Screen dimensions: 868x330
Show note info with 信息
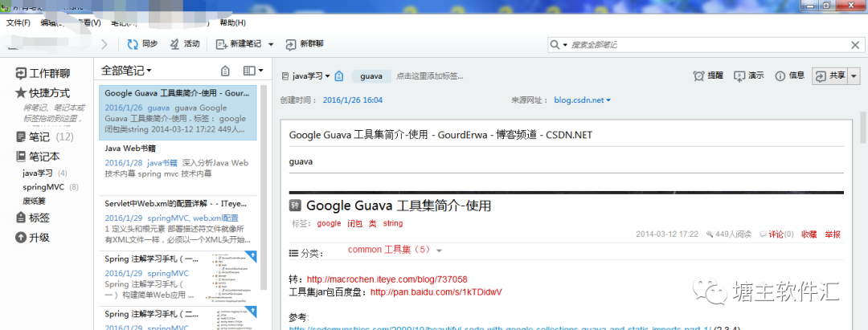(x=790, y=75)
